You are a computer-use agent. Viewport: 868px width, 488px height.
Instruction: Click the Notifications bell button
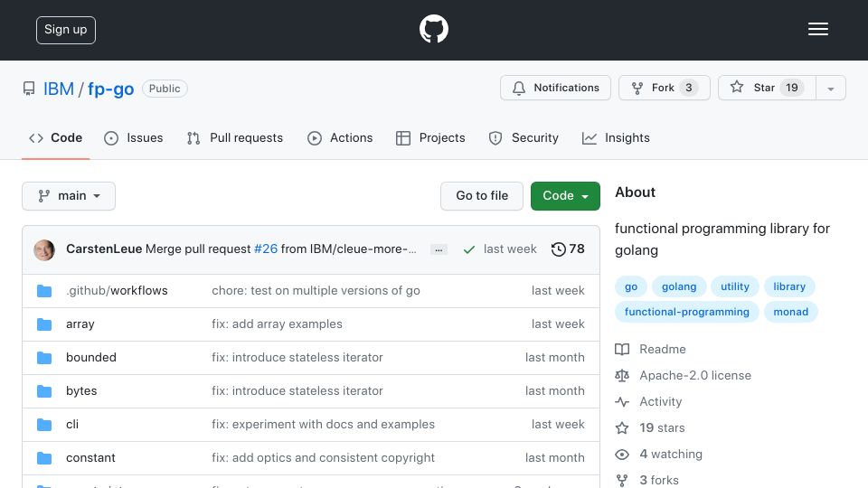click(555, 88)
